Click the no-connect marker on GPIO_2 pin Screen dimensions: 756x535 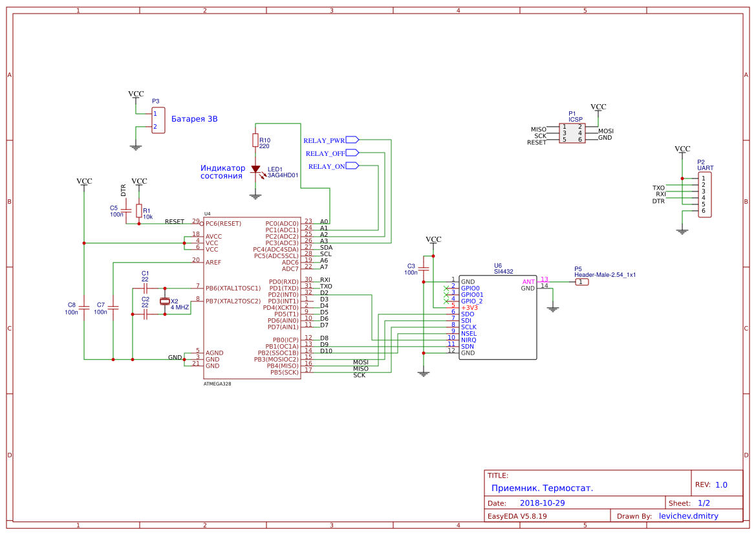pos(446,301)
